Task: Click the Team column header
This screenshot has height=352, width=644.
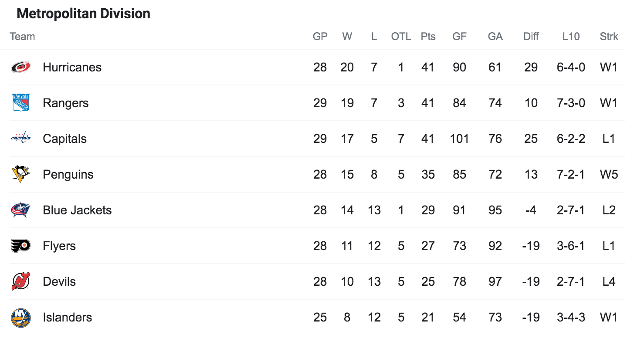Action: pos(22,37)
